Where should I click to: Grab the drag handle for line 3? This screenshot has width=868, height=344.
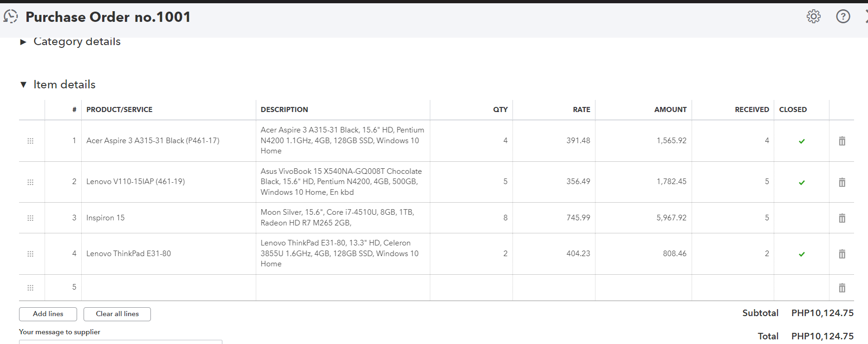click(31, 218)
